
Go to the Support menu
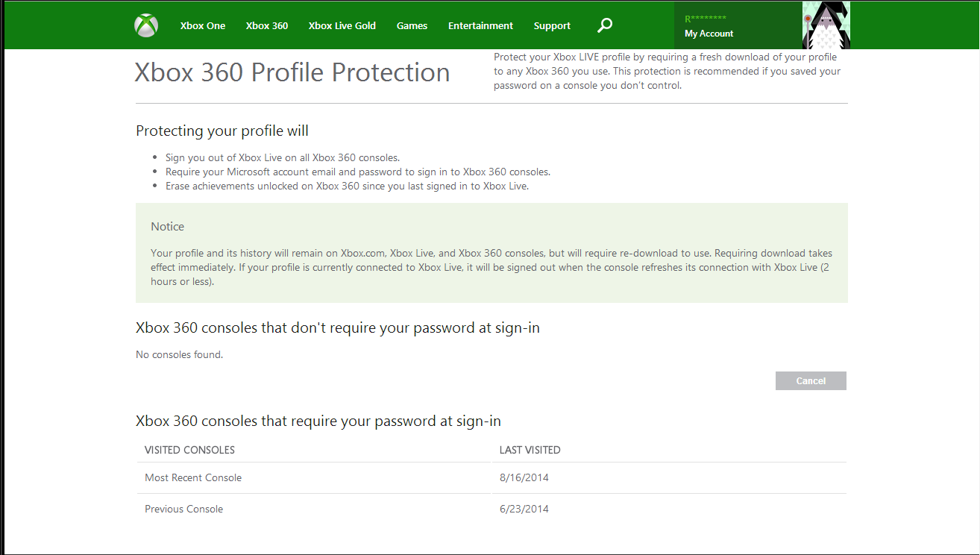(552, 25)
